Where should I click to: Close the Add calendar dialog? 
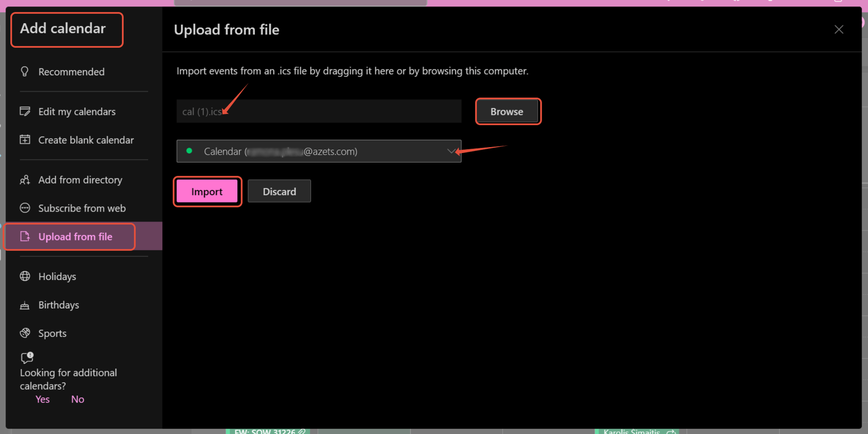839,29
